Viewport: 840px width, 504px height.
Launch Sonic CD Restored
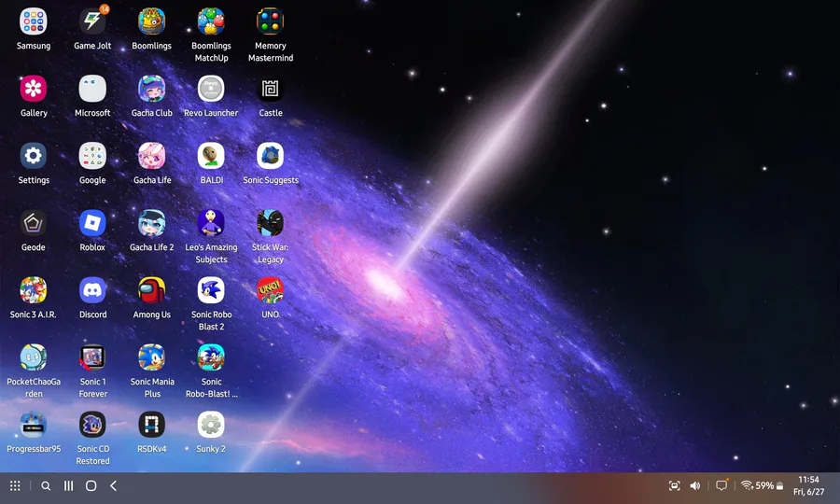coord(92,425)
